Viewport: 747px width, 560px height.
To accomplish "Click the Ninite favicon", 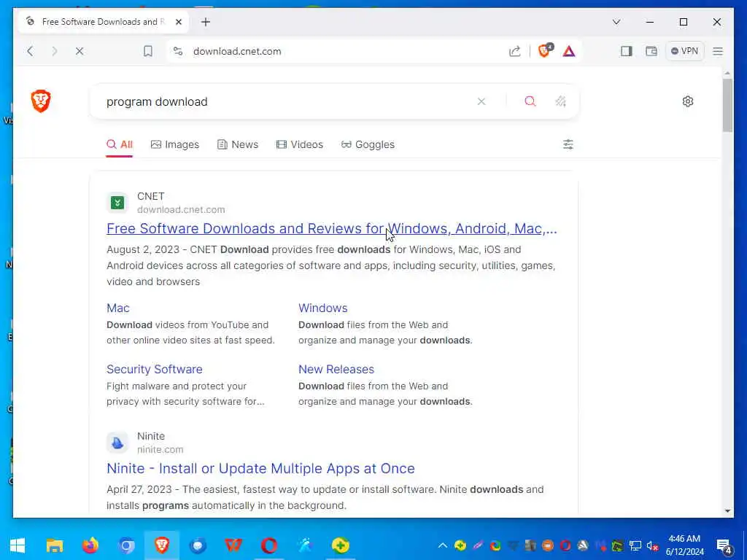I will point(117,443).
